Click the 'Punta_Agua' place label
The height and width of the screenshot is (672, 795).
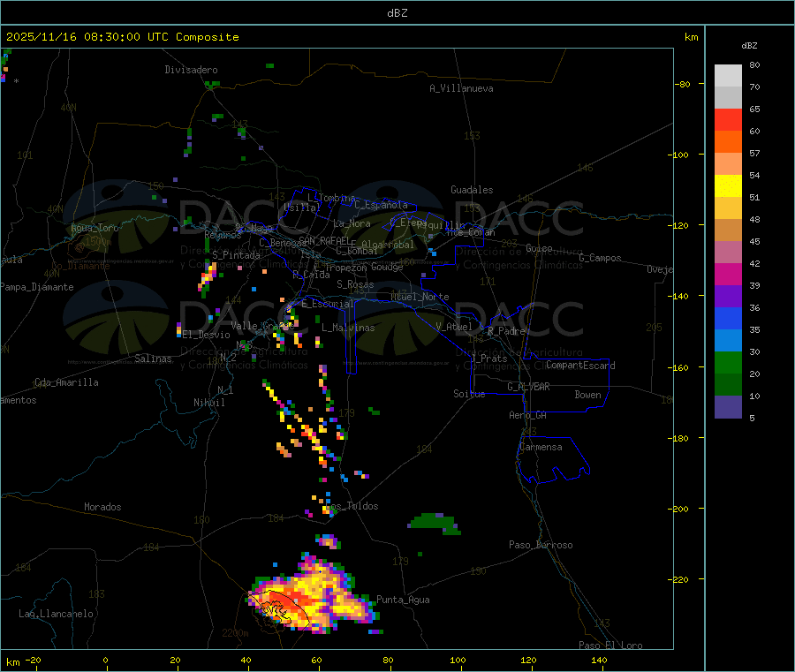[403, 600]
